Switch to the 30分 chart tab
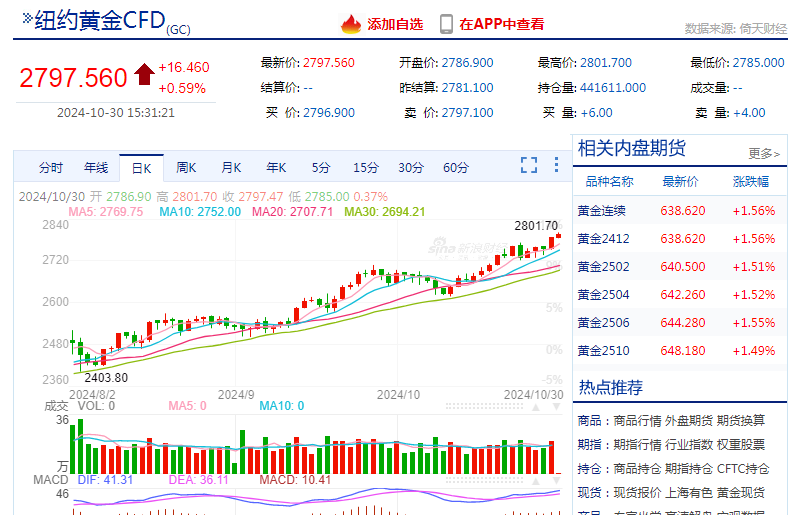The image size is (794, 515). tap(411, 168)
